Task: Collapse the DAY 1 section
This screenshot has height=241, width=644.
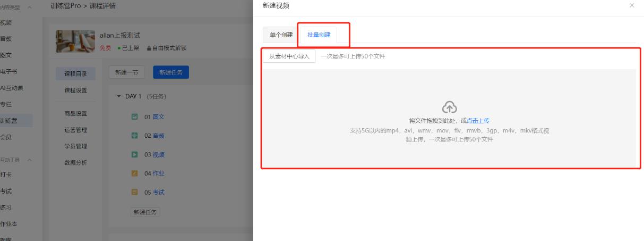Action: click(x=119, y=97)
